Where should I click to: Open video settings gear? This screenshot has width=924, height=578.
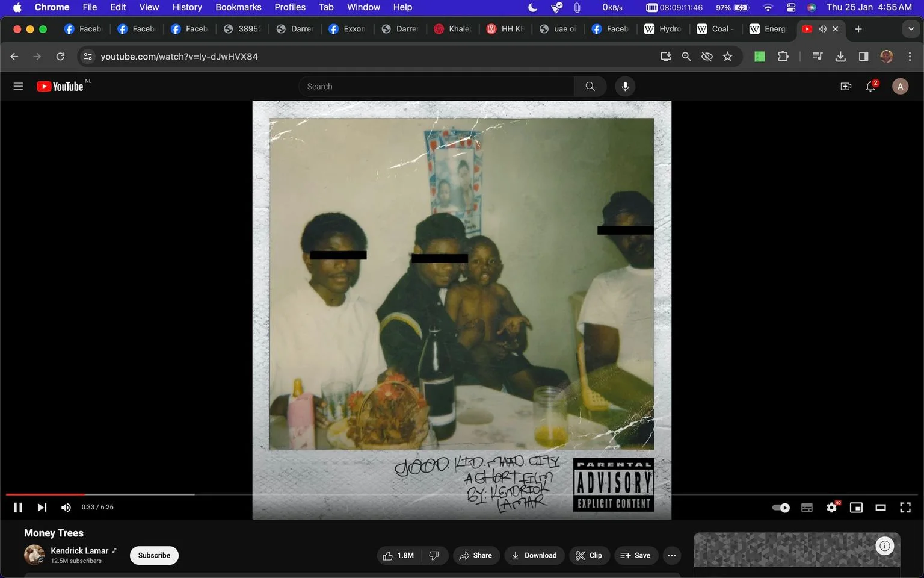pos(832,508)
